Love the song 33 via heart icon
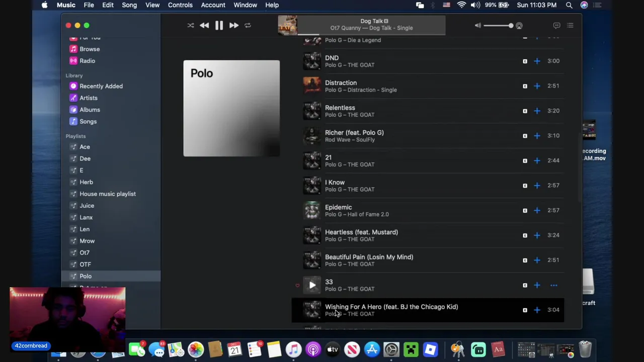The height and width of the screenshot is (362, 644). pos(297,285)
